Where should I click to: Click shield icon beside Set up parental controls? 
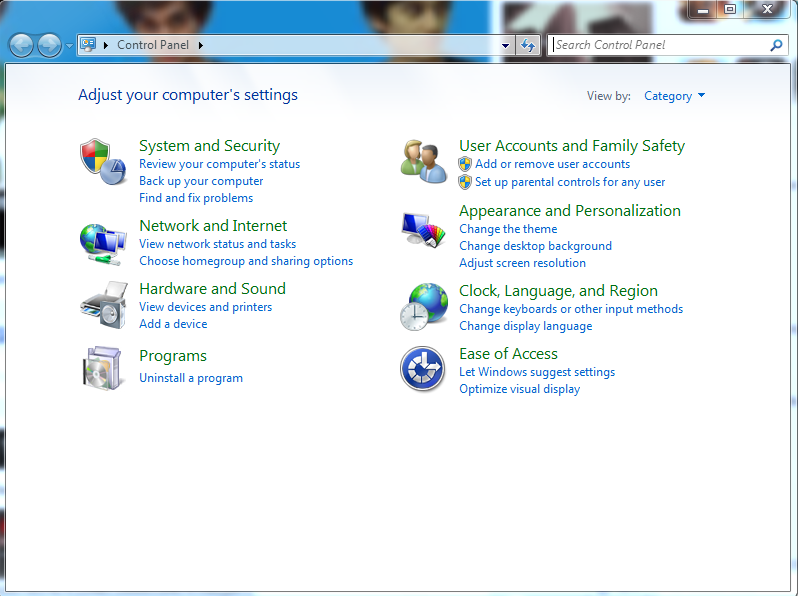click(465, 182)
